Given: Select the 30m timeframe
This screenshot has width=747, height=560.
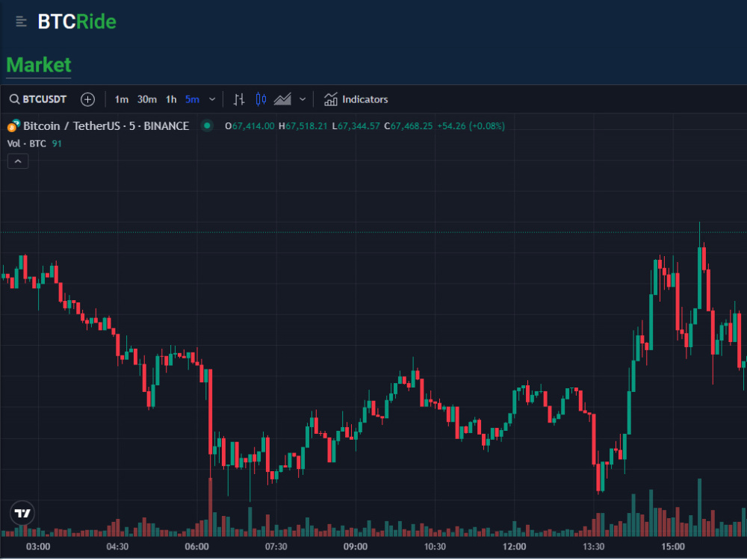Looking at the screenshot, I should 146,99.
